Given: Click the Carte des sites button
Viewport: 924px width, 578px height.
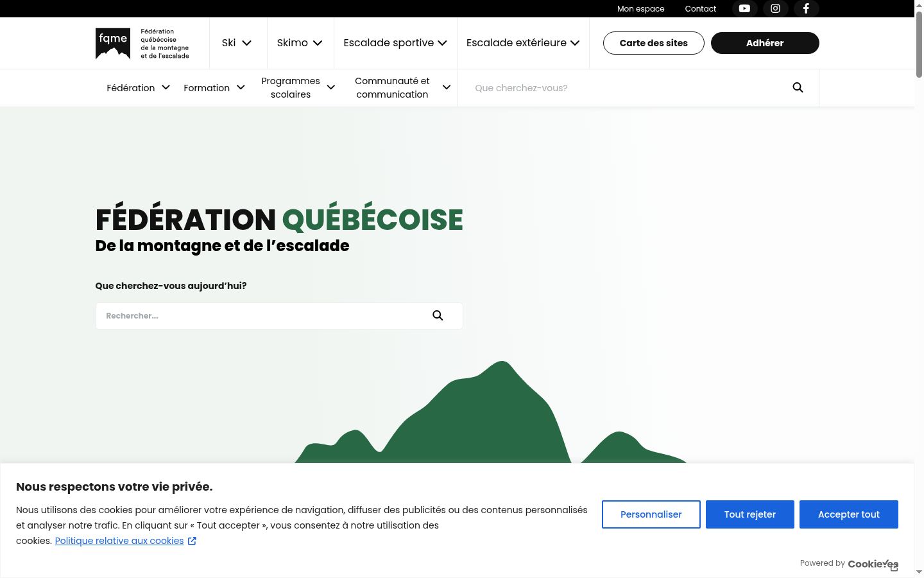Looking at the screenshot, I should coord(654,43).
